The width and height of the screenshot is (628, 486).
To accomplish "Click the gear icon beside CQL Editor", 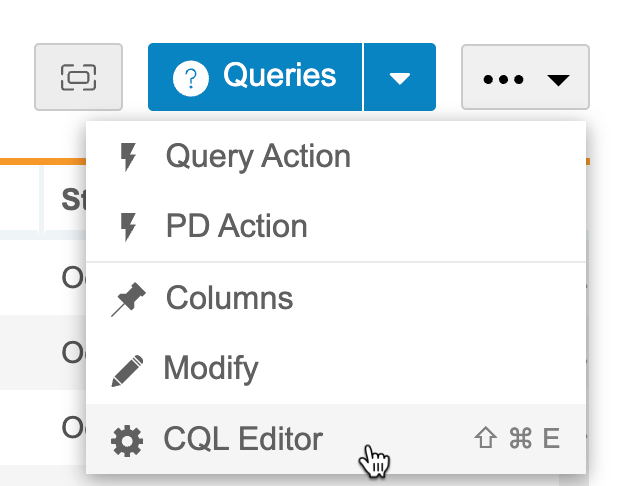I will [127, 440].
